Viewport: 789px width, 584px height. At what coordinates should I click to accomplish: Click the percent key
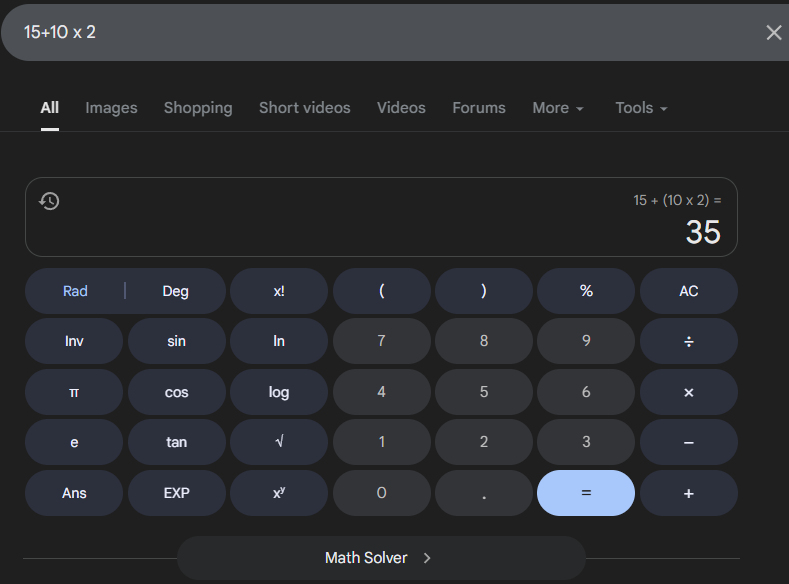[x=586, y=291]
